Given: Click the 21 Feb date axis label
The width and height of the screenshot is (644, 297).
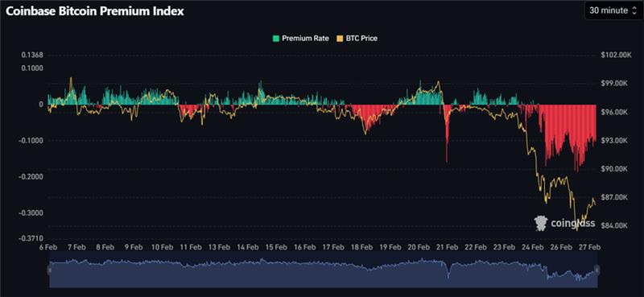Looking at the screenshot, I should pos(447,247).
